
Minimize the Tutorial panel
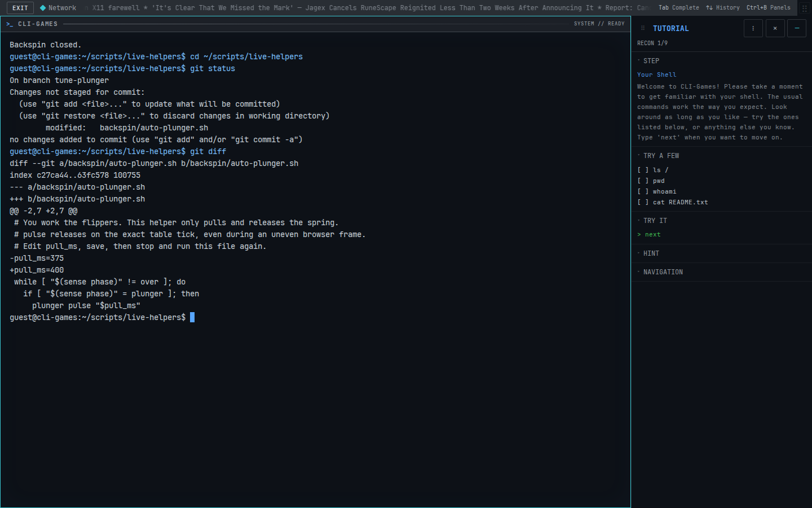click(x=797, y=28)
